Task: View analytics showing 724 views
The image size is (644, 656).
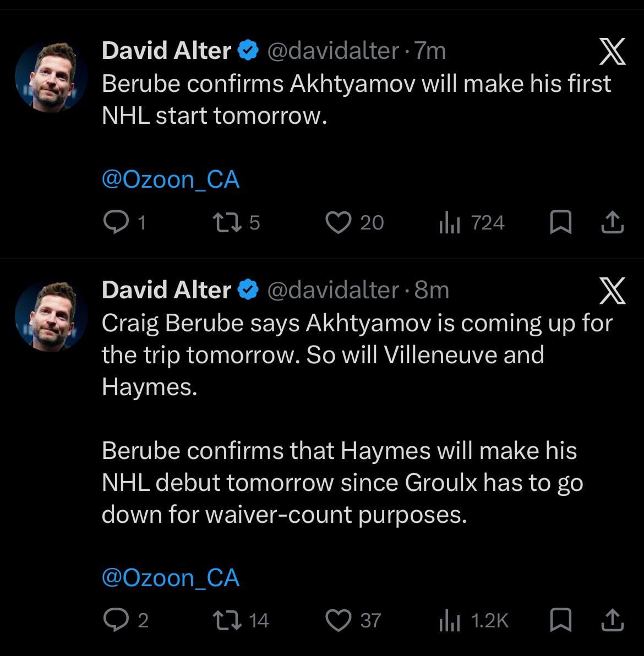Action: coord(449,223)
